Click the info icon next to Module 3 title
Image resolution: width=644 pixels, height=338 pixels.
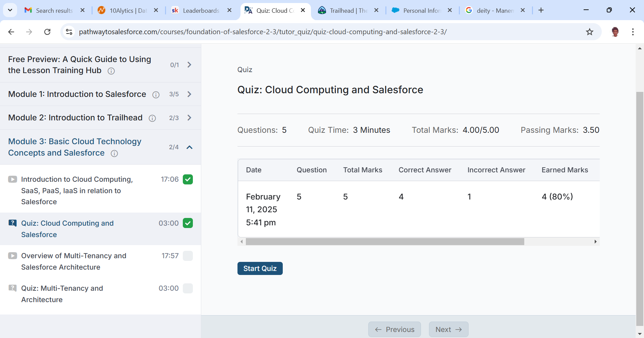pyautogui.click(x=114, y=153)
